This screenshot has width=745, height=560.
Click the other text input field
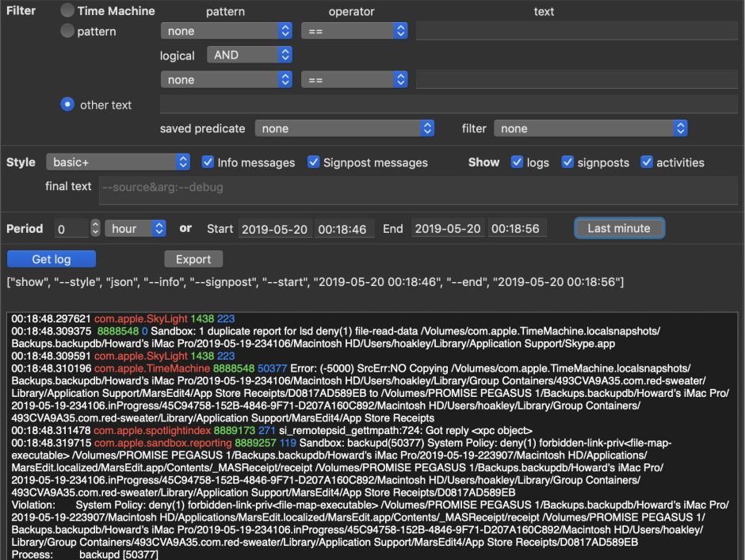[449, 105]
